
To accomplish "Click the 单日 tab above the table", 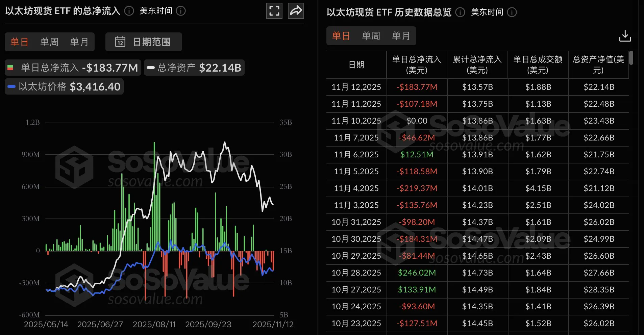I will [341, 36].
